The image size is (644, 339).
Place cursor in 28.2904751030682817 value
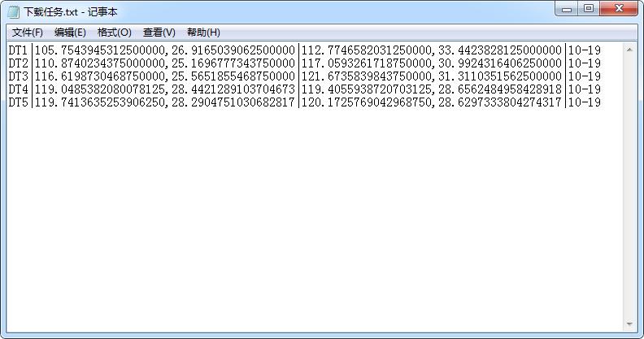click(x=233, y=102)
